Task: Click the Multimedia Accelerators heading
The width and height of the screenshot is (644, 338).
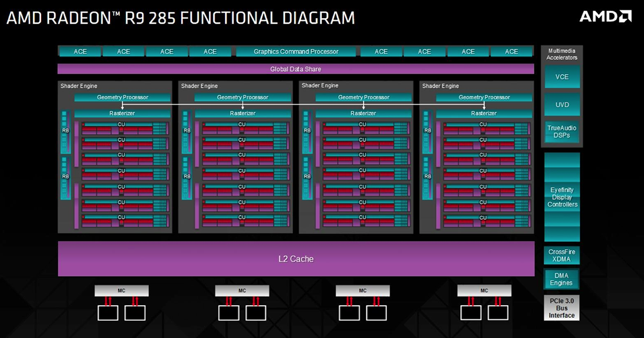Action: coord(562,54)
